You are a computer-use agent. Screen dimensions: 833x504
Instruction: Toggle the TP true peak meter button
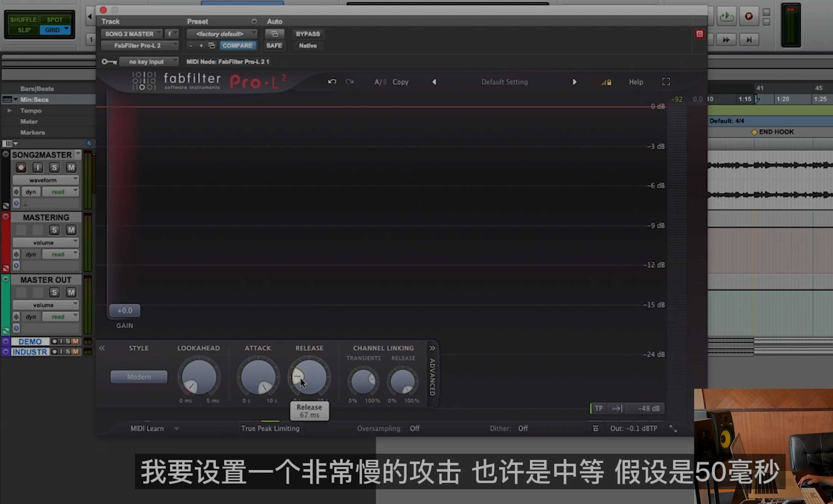(598, 408)
